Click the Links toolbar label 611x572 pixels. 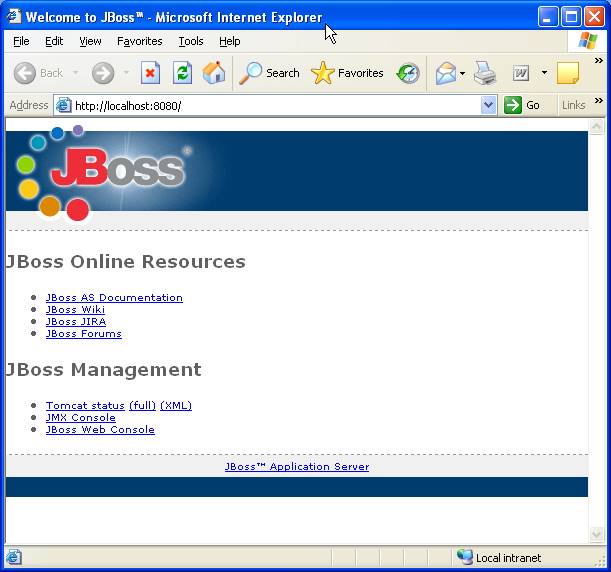pos(573,105)
